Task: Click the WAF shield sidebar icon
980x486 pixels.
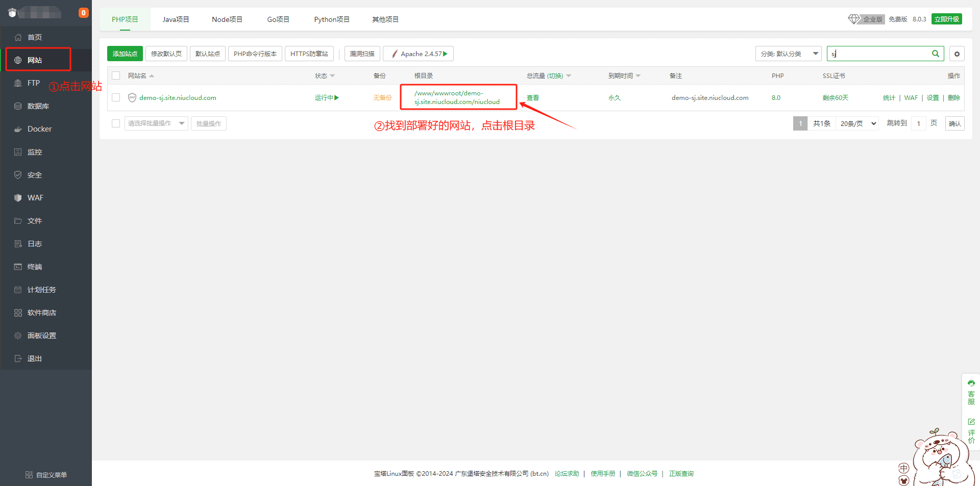Action: (x=18, y=198)
